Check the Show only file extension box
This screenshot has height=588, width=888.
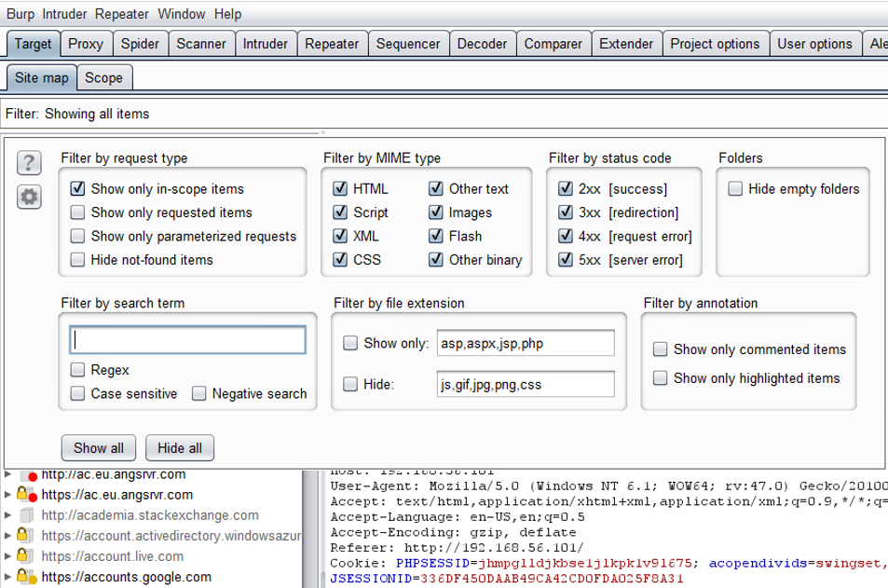point(350,343)
